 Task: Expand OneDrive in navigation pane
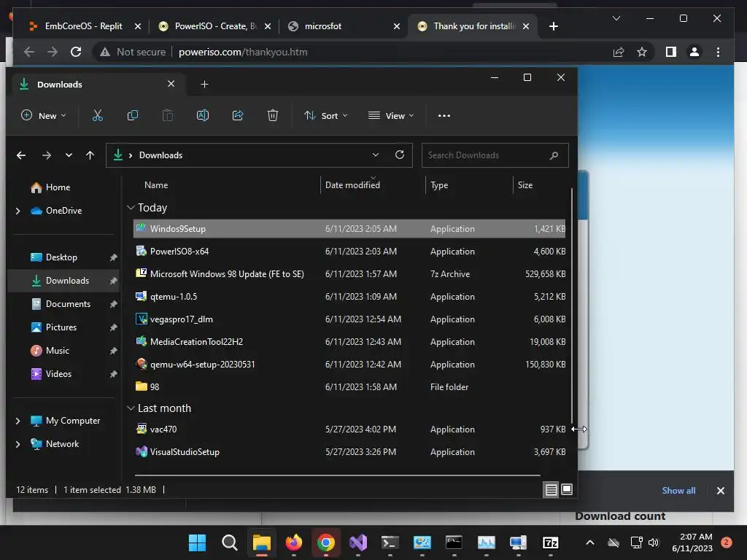coord(18,211)
